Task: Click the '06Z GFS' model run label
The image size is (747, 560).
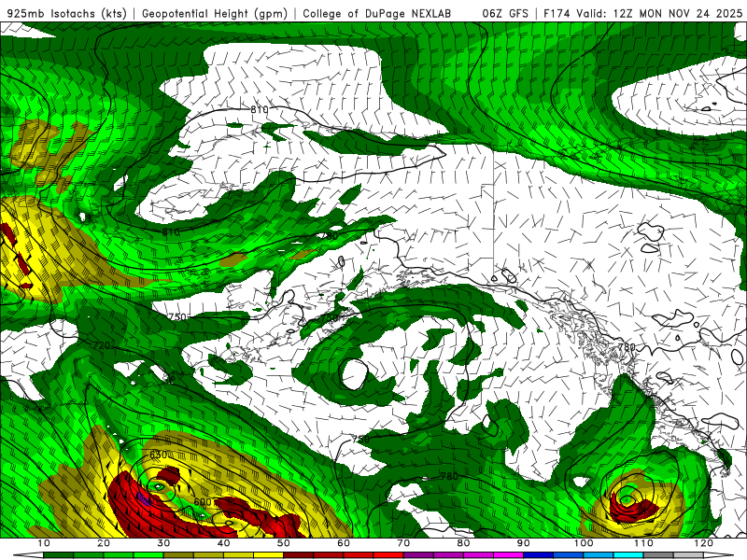Action: click(505, 13)
